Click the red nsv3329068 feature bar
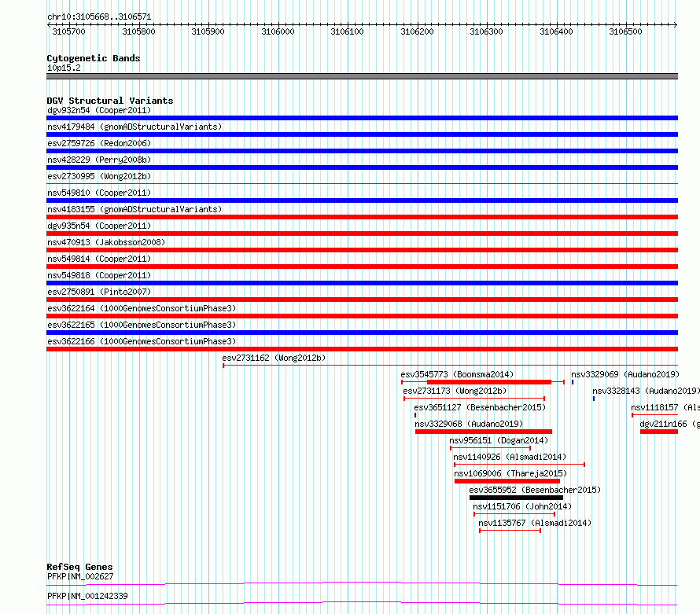 click(x=484, y=432)
